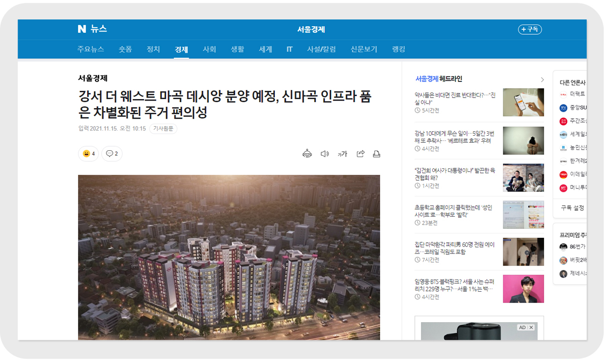Click the 세계일보 publisher logo
The image size is (604, 364).
click(563, 134)
